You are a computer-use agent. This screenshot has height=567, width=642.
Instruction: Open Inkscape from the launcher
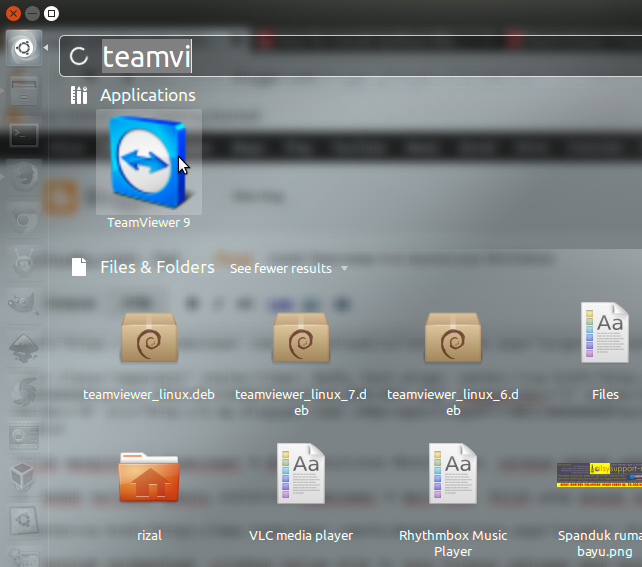[24, 348]
